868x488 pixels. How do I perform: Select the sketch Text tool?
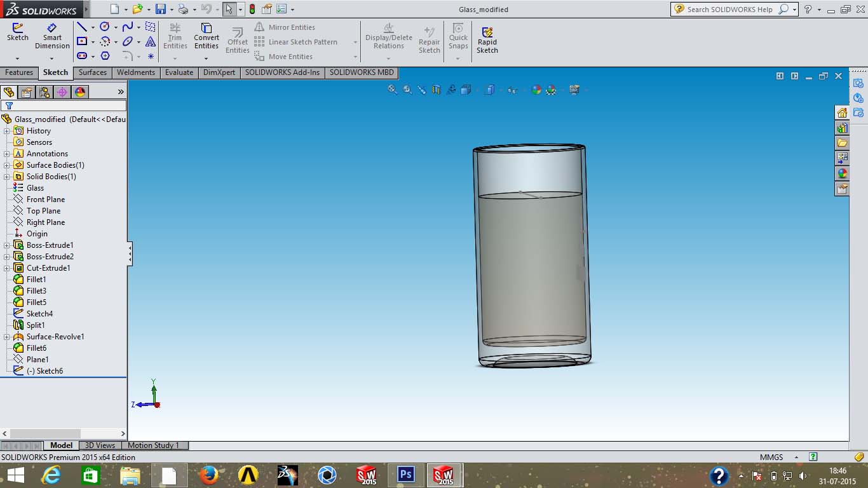pyautogui.click(x=151, y=41)
